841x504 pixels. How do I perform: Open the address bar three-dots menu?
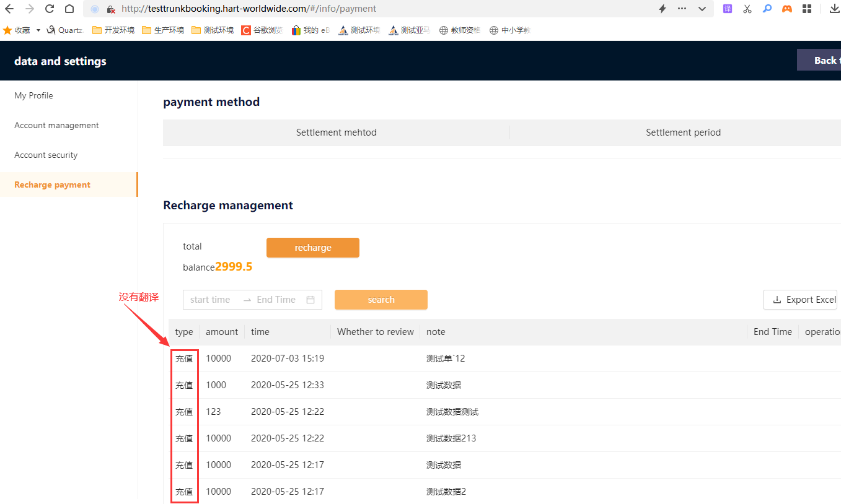coord(682,9)
